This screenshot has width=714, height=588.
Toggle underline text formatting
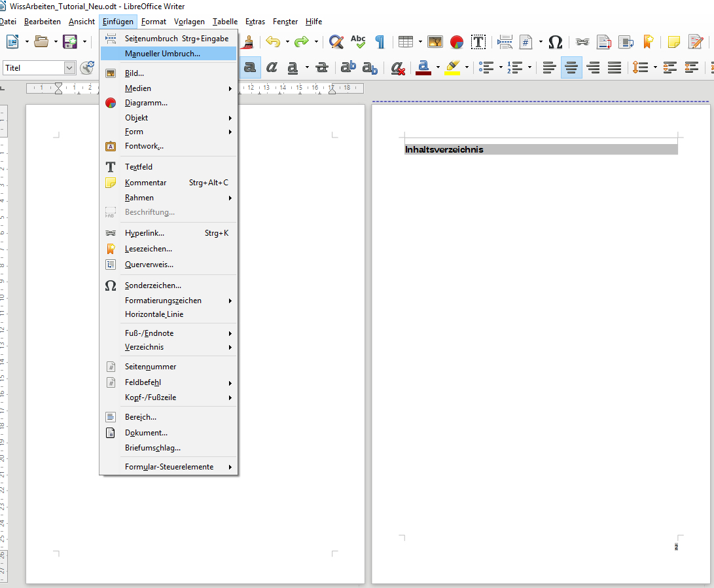pos(293,67)
